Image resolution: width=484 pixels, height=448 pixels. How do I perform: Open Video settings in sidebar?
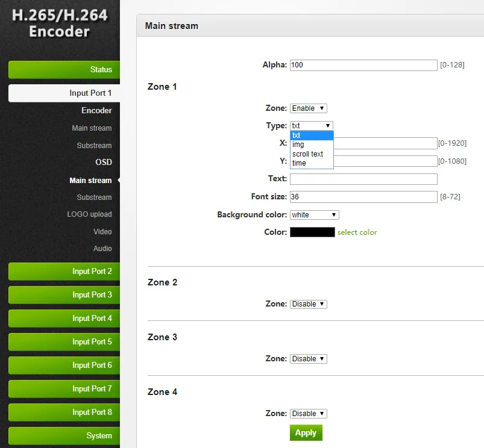point(102,232)
